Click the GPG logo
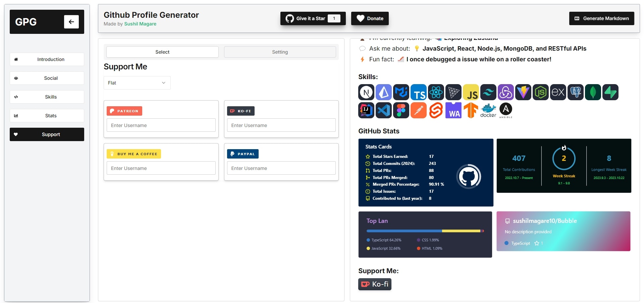The height and width of the screenshot is (303, 644). 26,22
